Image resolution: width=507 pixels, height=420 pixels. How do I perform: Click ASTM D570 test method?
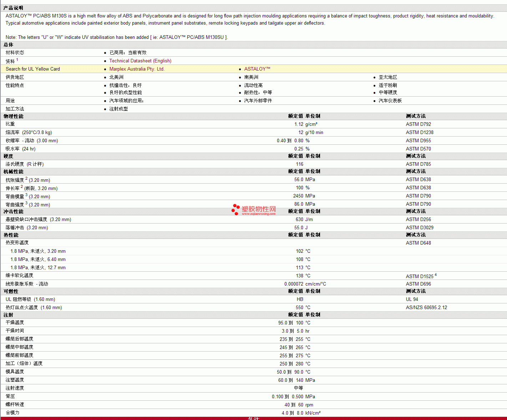pos(419,149)
